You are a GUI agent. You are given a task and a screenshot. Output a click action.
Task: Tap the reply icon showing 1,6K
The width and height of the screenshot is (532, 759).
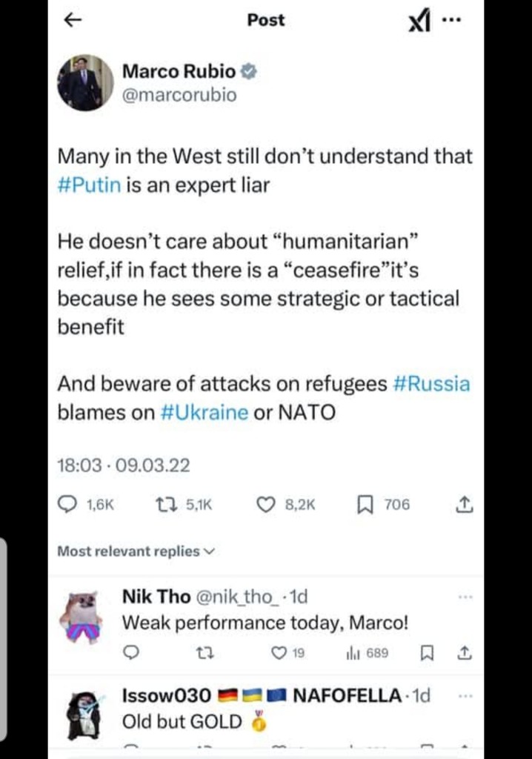tap(68, 505)
